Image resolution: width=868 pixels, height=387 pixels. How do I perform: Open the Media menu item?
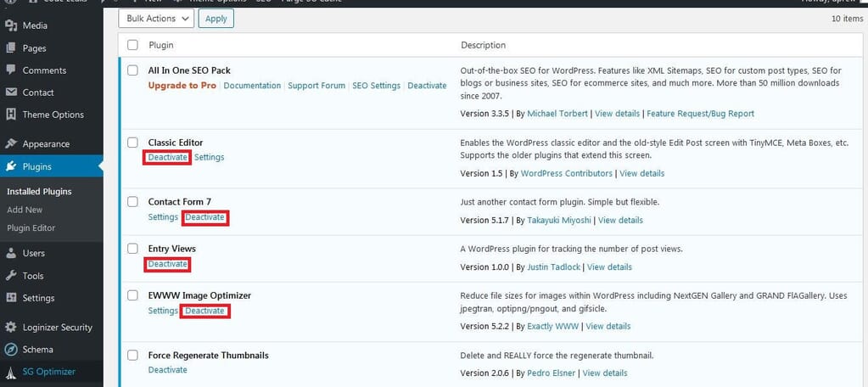[x=35, y=25]
